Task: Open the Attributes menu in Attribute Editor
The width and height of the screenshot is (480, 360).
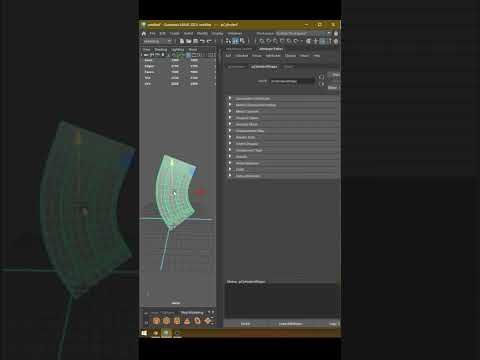Action: point(273,56)
